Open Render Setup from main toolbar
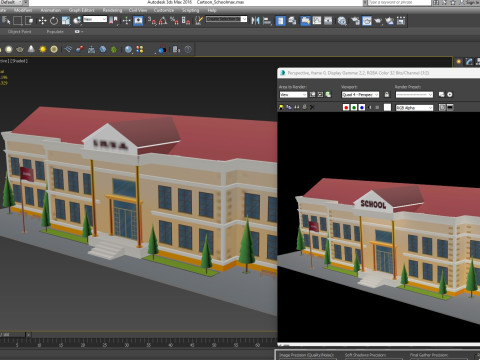Screen dimensions: 480x360 pyautogui.click(x=355, y=21)
